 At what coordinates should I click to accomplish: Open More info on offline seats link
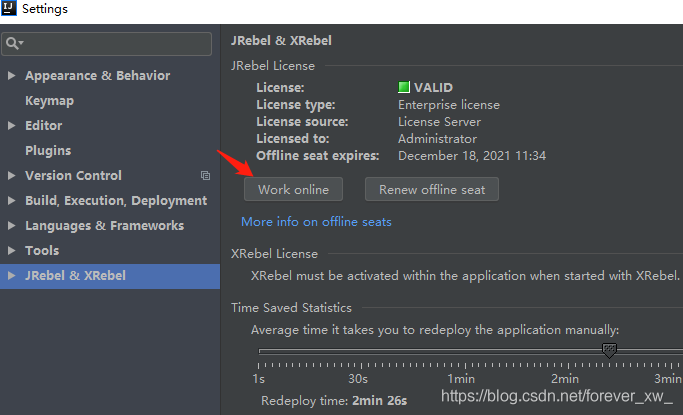(316, 222)
